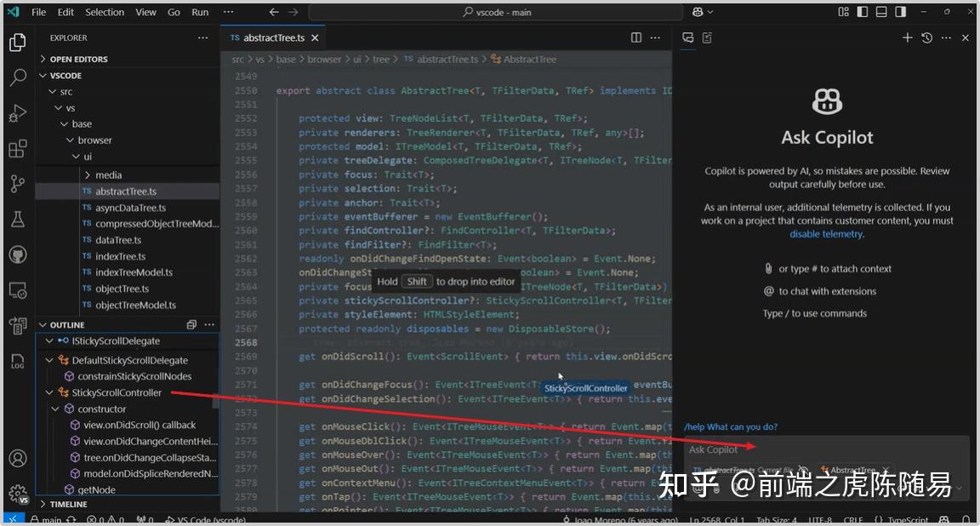Switch to the Copilot Chat tab
Image resolution: width=980 pixels, height=526 pixels.
click(688, 37)
